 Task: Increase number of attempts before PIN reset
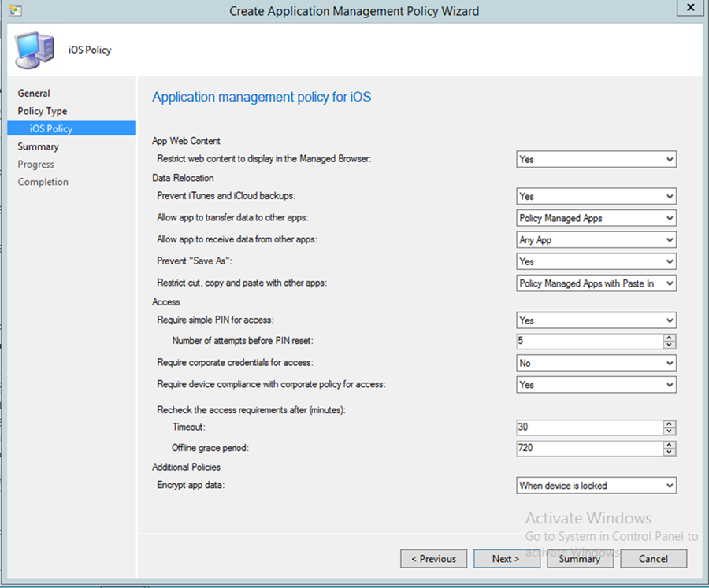coord(670,337)
